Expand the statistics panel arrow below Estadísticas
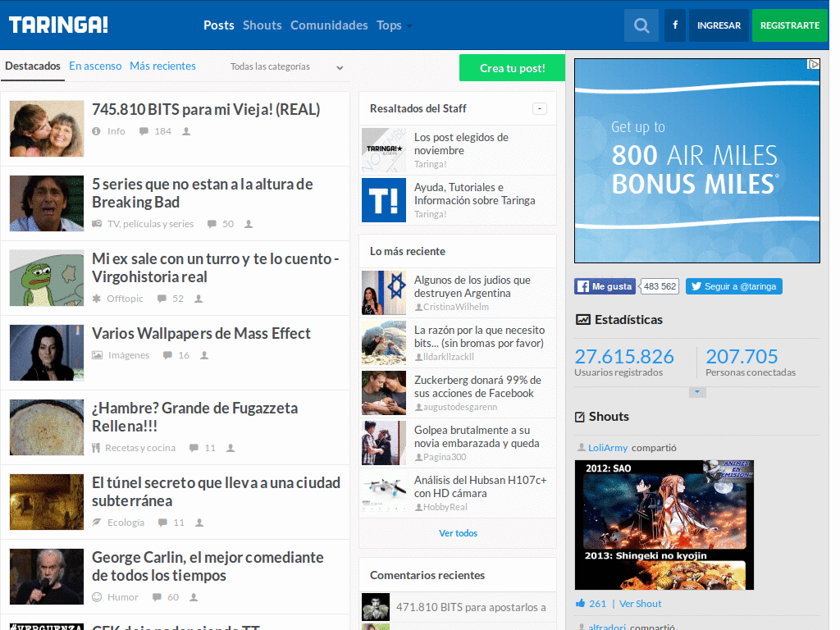The image size is (840, 630). tap(697, 392)
